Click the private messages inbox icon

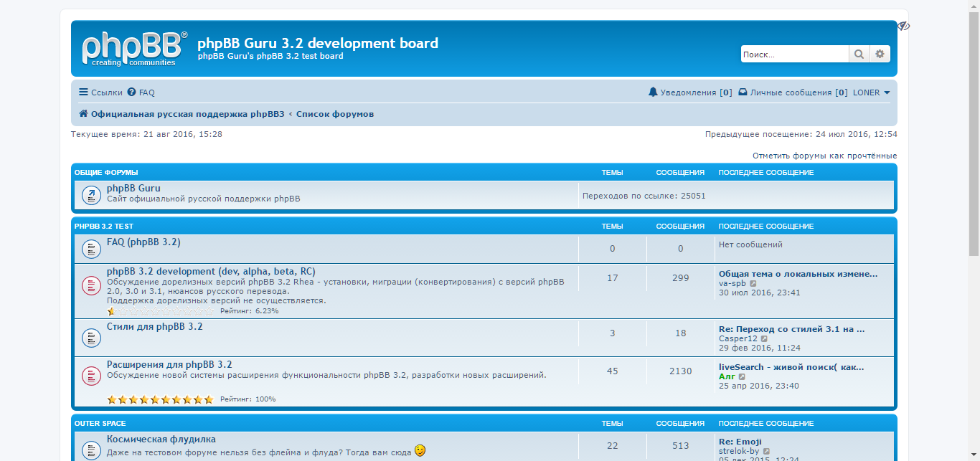point(743,92)
